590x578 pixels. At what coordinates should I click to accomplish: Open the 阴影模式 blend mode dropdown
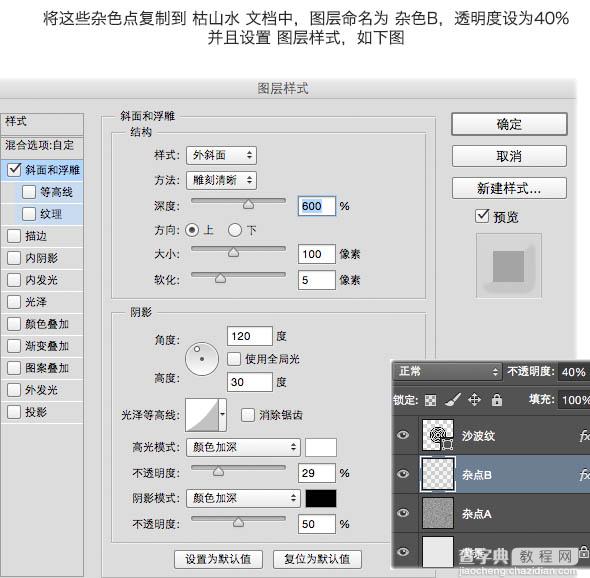(x=243, y=498)
